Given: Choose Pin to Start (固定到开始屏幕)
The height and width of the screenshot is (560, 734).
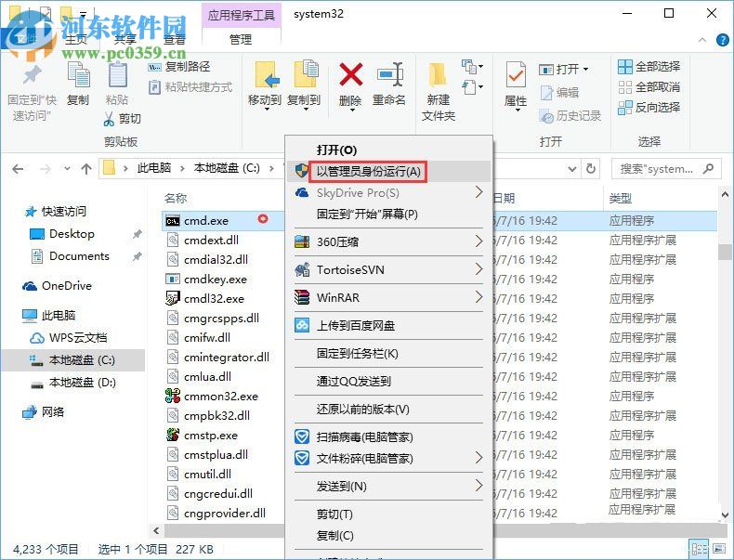Looking at the screenshot, I should click(x=367, y=215).
